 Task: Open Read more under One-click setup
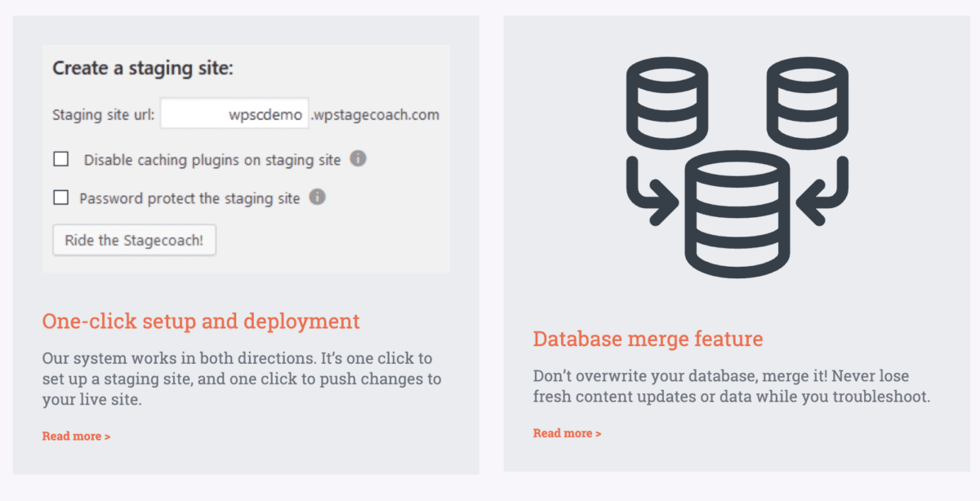76,437
